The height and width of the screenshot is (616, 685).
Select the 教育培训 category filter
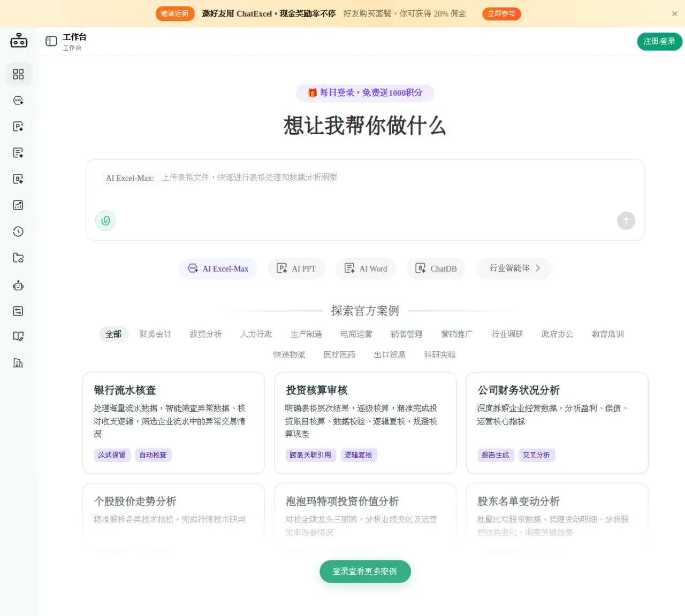pos(608,334)
